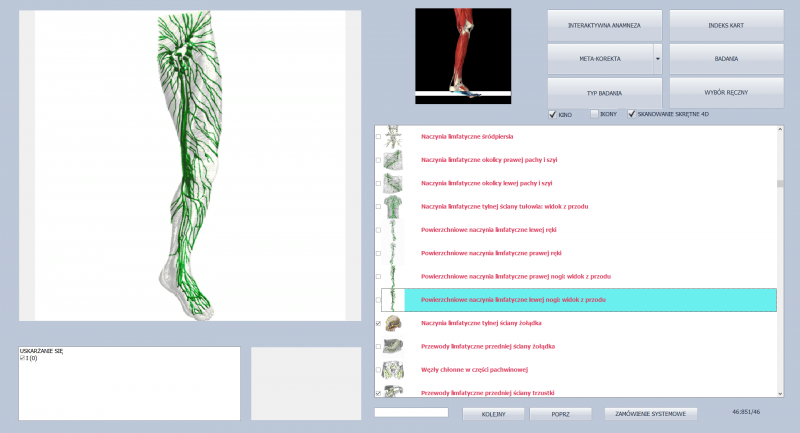Click the inguinal lymph nodes icon
Screen dimensions: 800x433
(395, 369)
